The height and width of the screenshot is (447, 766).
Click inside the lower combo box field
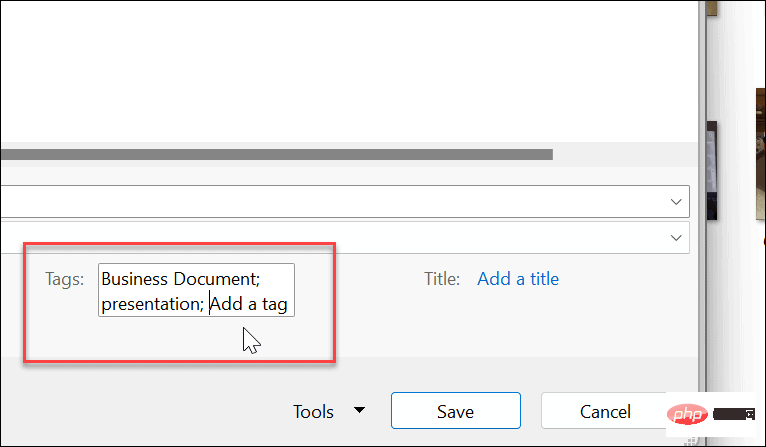[330, 238]
